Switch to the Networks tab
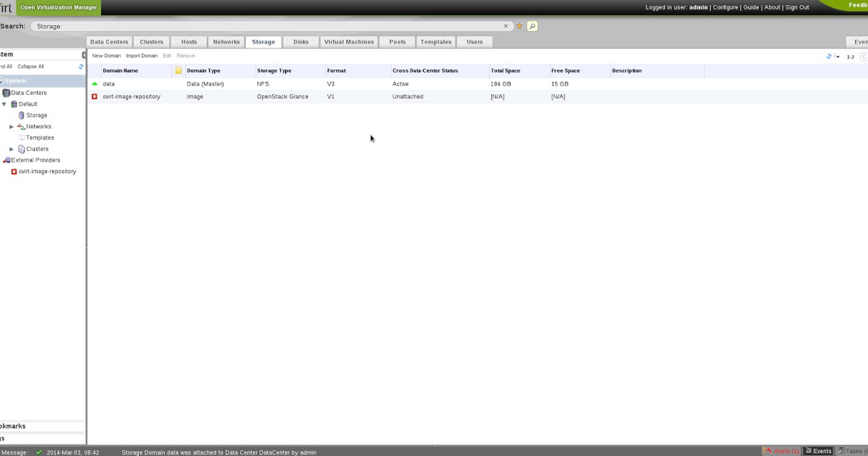 226,42
